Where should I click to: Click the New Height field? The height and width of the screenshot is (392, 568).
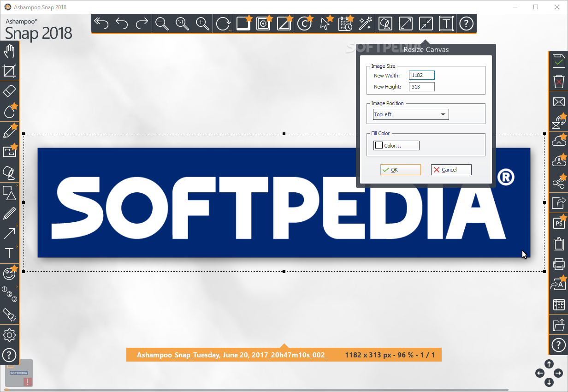click(x=422, y=87)
